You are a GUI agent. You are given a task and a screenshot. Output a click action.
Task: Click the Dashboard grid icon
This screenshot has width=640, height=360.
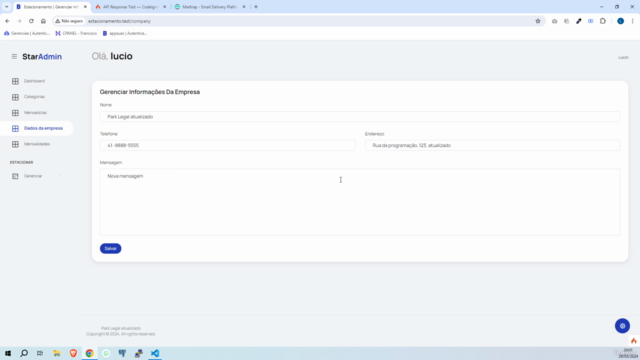tap(15, 81)
